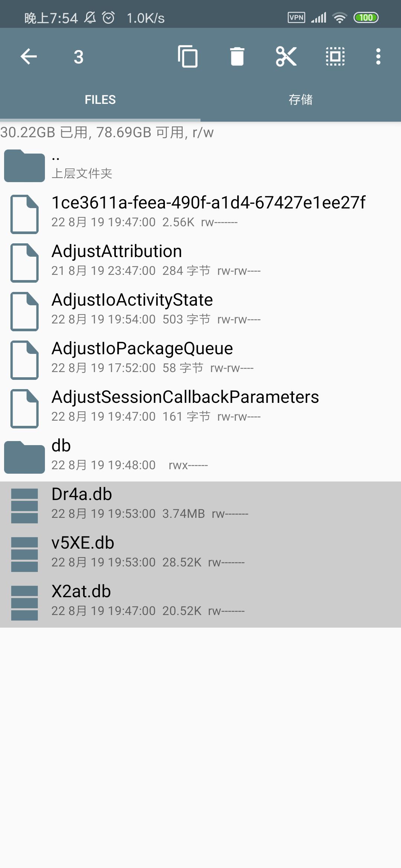Copy the selected files

188,57
